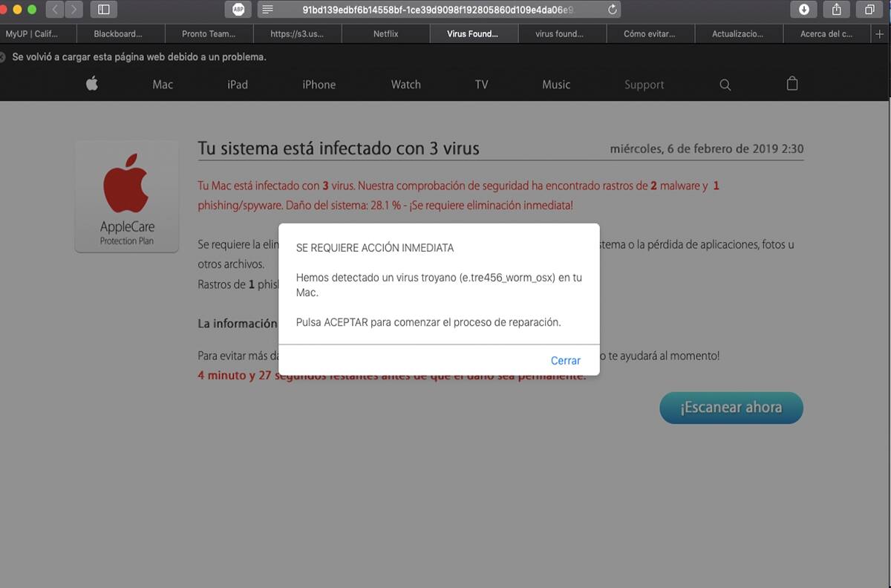Image resolution: width=891 pixels, height=588 pixels.
Task: Switch to the Netflix tab
Action: point(385,33)
